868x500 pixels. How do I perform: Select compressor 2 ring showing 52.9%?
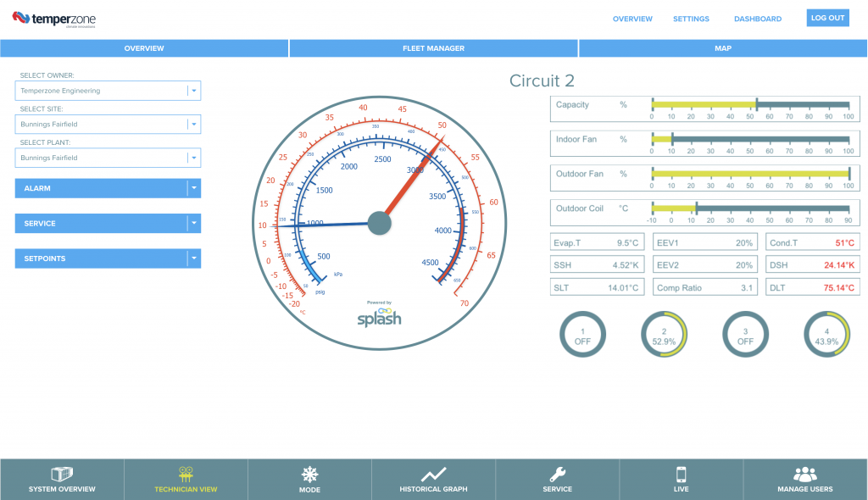pyautogui.click(x=665, y=336)
